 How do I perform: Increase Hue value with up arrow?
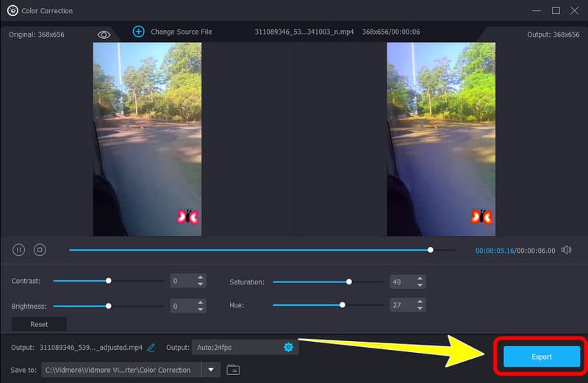tap(420, 301)
